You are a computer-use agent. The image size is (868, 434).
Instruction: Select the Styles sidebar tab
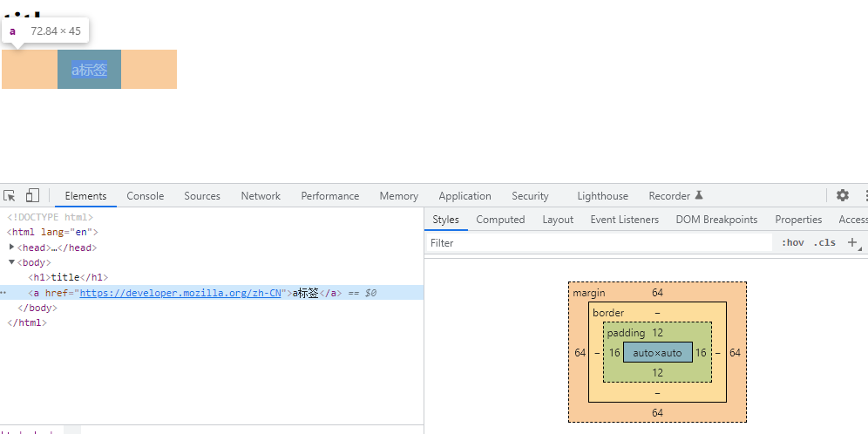point(445,220)
